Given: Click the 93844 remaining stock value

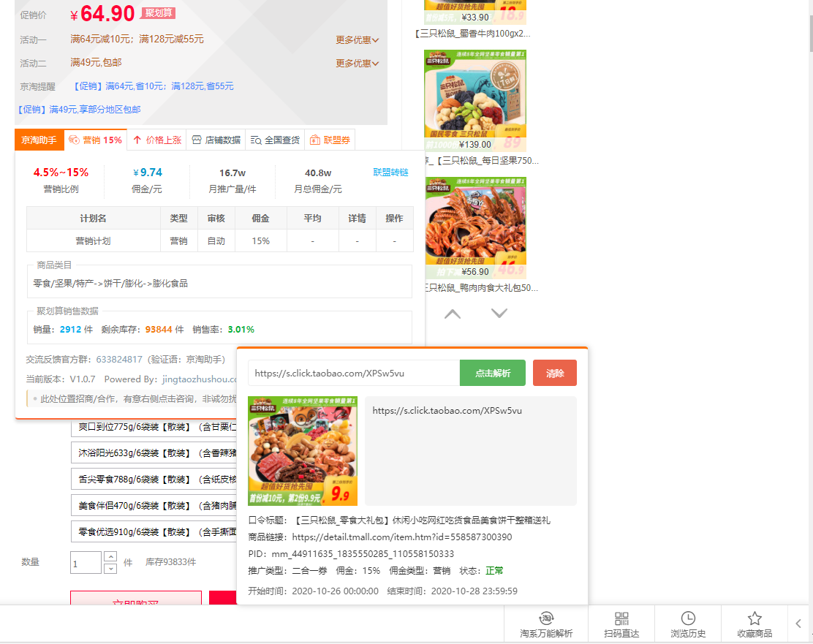Looking at the screenshot, I should (159, 329).
